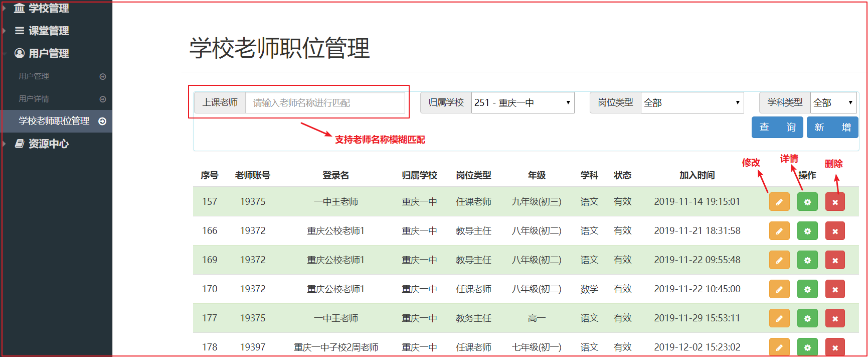The width and height of the screenshot is (868, 357).
Task: Click the arrow icon beside sidebar 用户管理 sub-item
Action: point(103,77)
